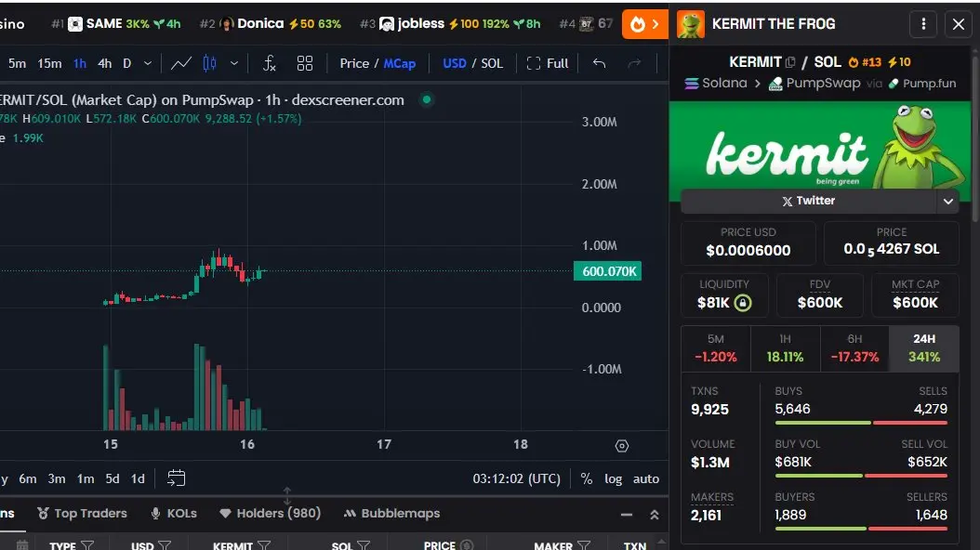Select the 6H change tab
980x550 pixels.
coord(854,348)
